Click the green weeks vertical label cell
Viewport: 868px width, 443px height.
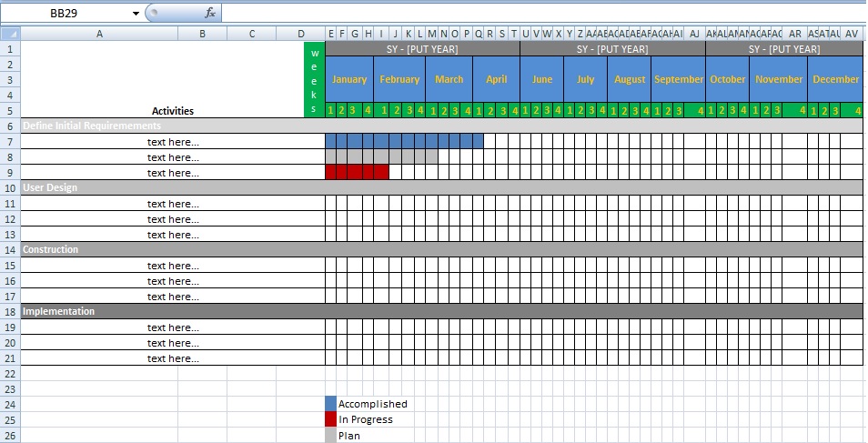315,79
